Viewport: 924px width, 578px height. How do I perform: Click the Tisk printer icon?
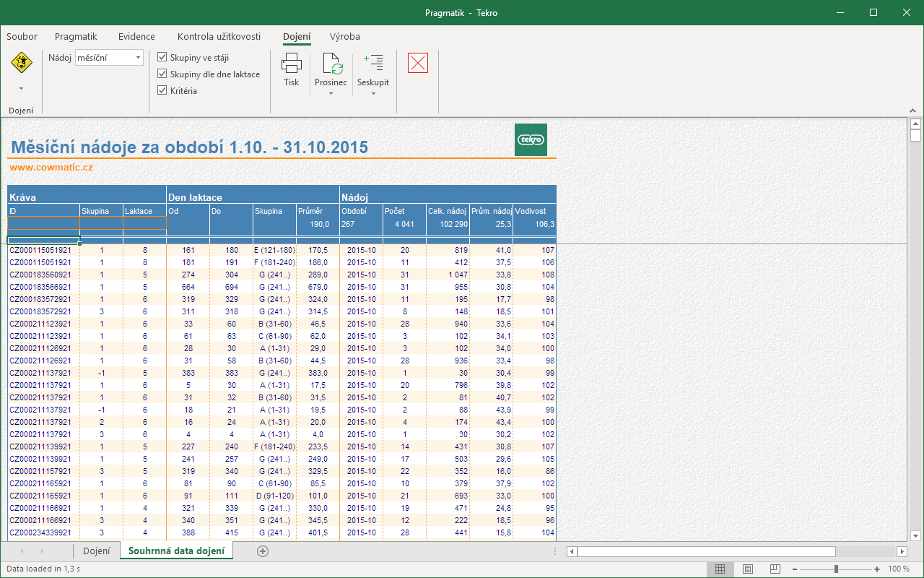coord(292,63)
